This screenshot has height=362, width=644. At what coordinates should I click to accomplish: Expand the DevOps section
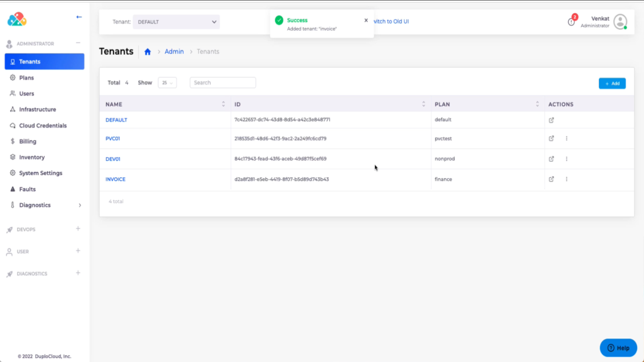coord(78,229)
